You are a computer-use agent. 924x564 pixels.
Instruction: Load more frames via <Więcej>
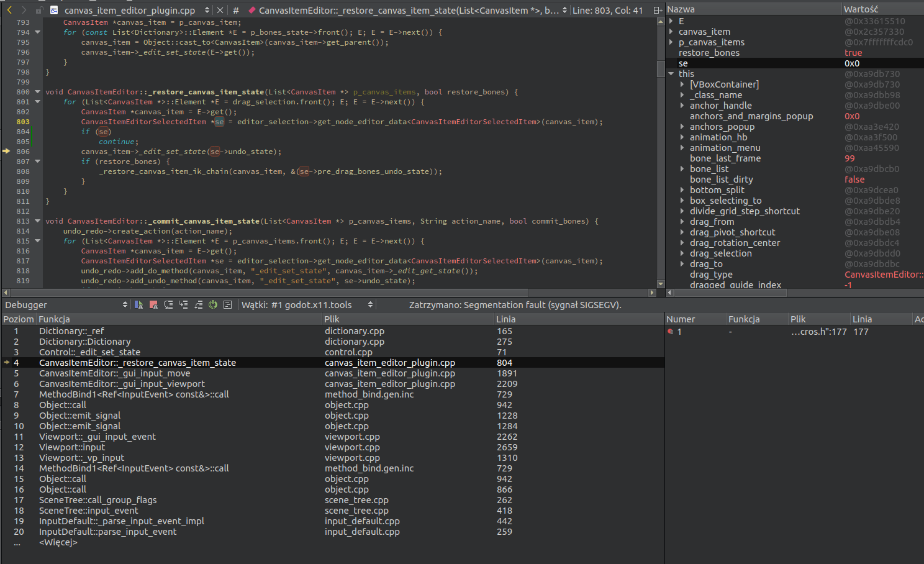click(x=58, y=542)
